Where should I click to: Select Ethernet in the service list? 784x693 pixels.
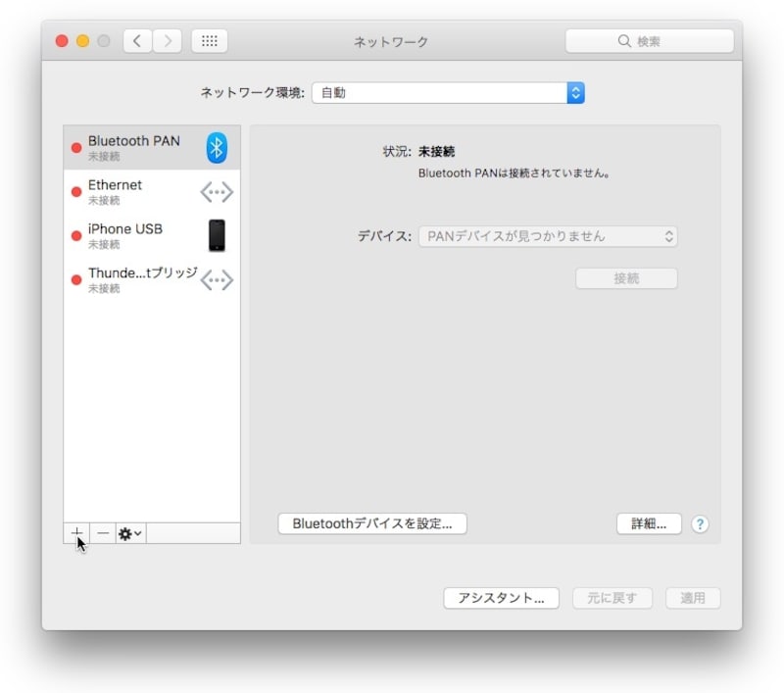(152, 192)
